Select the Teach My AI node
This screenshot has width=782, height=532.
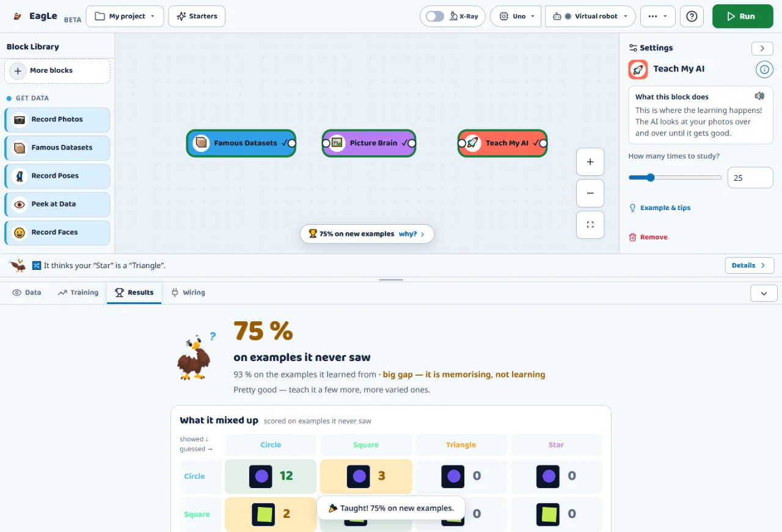[502, 143]
